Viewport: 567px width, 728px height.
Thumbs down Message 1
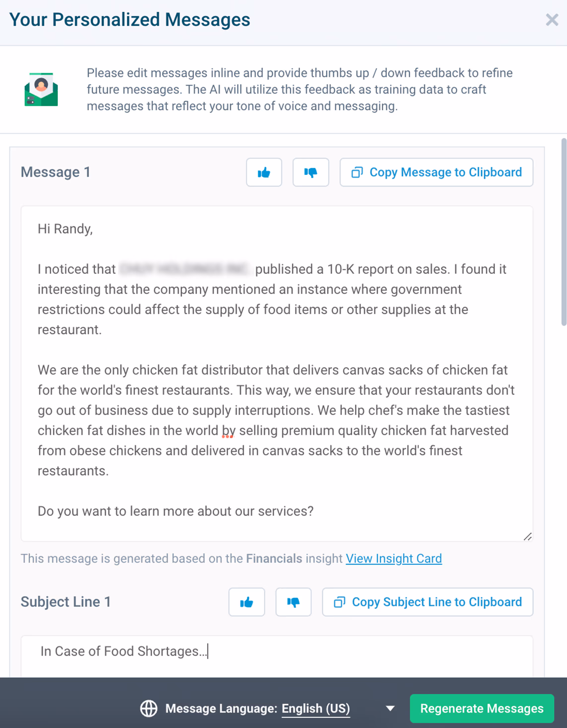311,172
